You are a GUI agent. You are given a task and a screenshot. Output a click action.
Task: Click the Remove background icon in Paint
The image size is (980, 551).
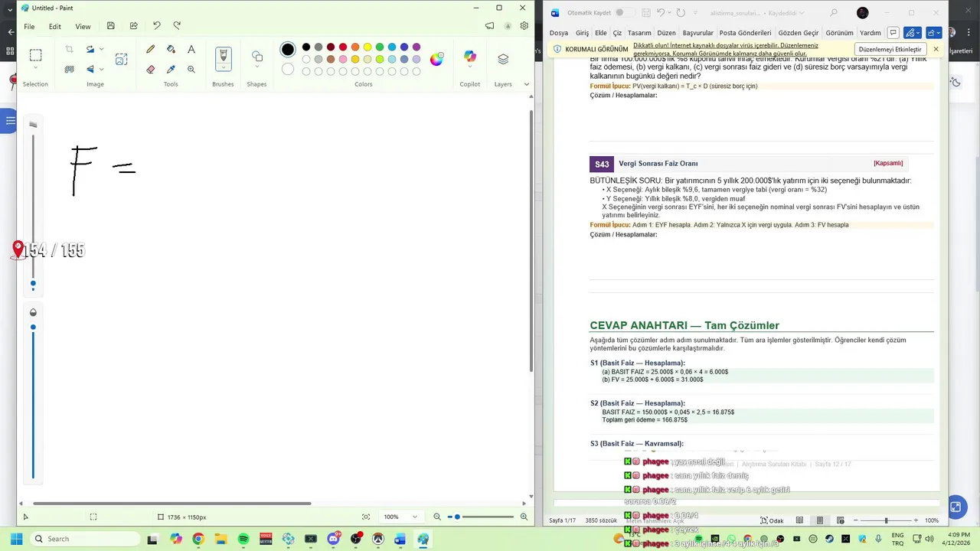pos(69,69)
